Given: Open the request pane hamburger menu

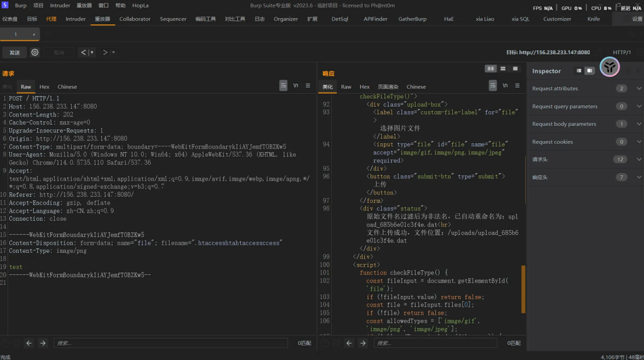Looking at the screenshot, I should click(x=308, y=86).
